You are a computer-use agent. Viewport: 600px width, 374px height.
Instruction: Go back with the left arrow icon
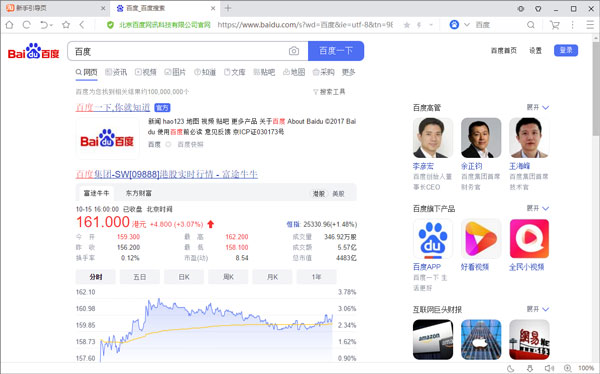pos(82,25)
